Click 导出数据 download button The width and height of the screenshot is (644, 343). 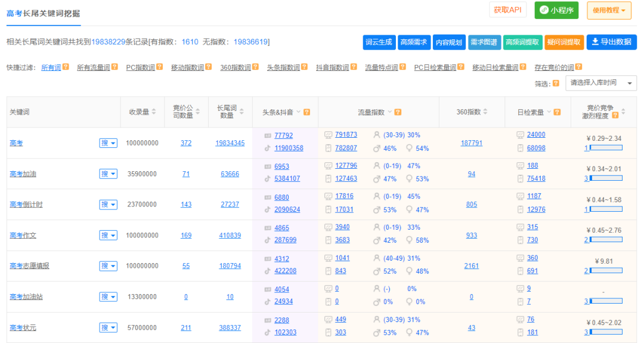[x=612, y=42]
